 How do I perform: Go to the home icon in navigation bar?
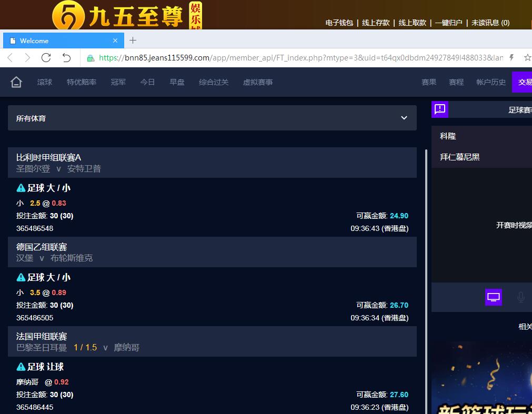tap(16, 82)
